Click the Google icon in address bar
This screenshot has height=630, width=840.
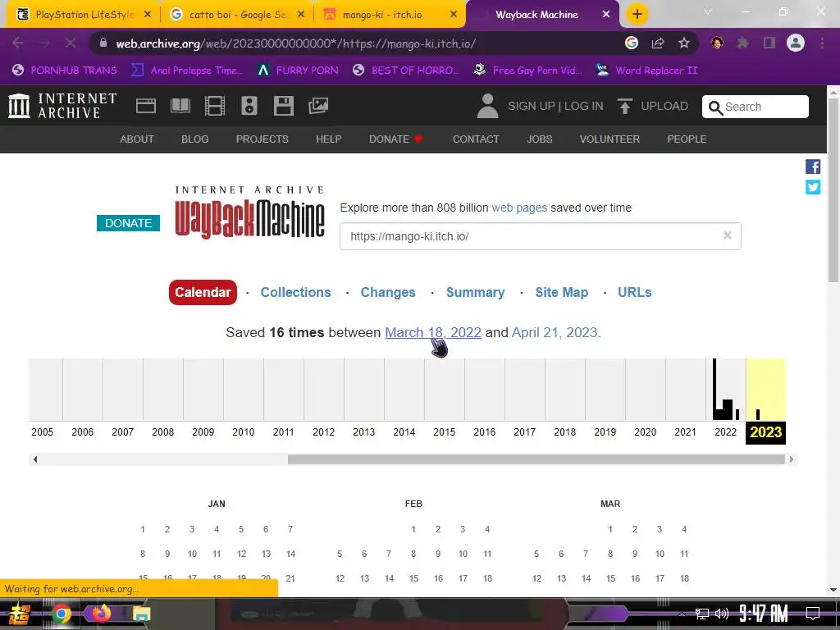(x=632, y=43)
